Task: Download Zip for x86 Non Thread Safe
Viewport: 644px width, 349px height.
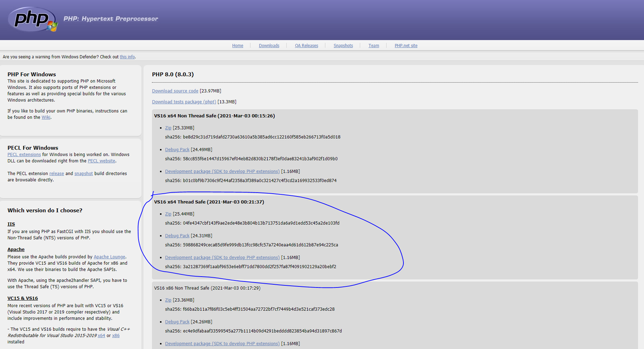Action: 168,300
